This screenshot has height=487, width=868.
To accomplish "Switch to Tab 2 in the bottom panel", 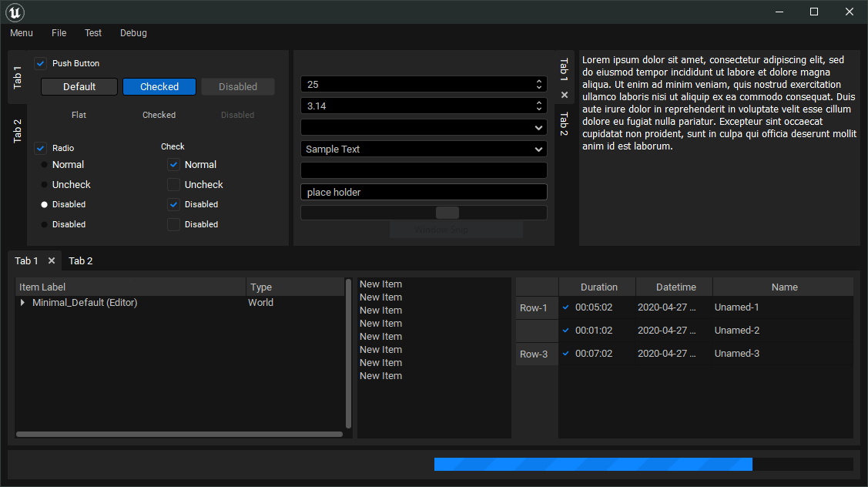I will (x=80, y=261).
